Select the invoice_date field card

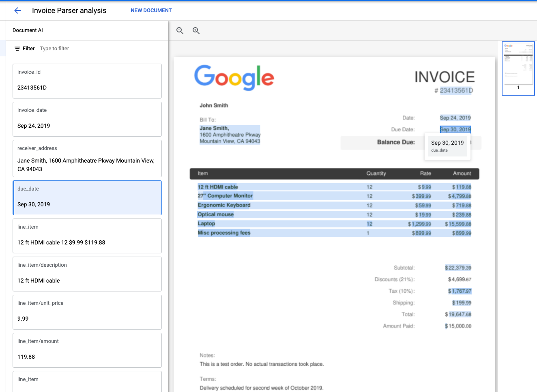coord(87,119)
